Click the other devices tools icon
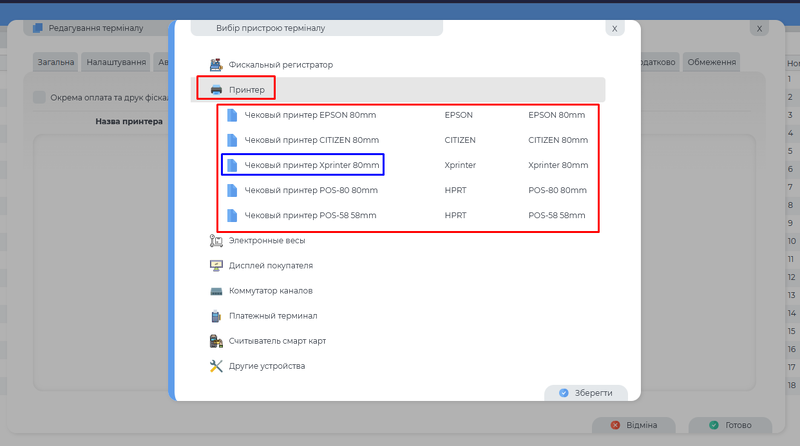 215,366
